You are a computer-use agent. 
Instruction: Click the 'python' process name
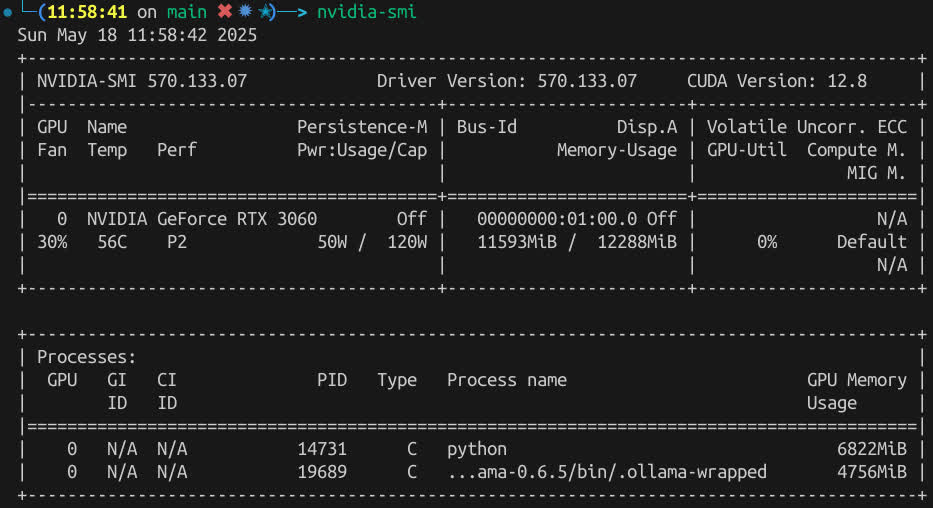(x=477, y=450)
